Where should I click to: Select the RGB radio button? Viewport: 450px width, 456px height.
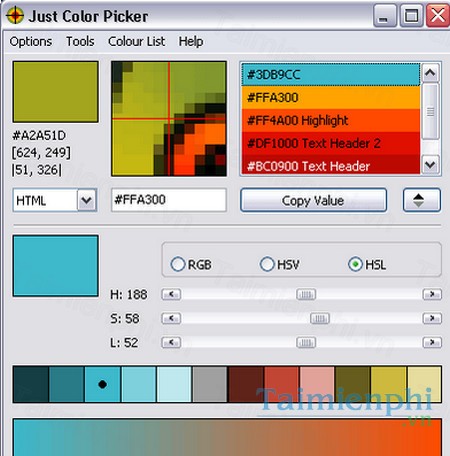pos(191,265)
